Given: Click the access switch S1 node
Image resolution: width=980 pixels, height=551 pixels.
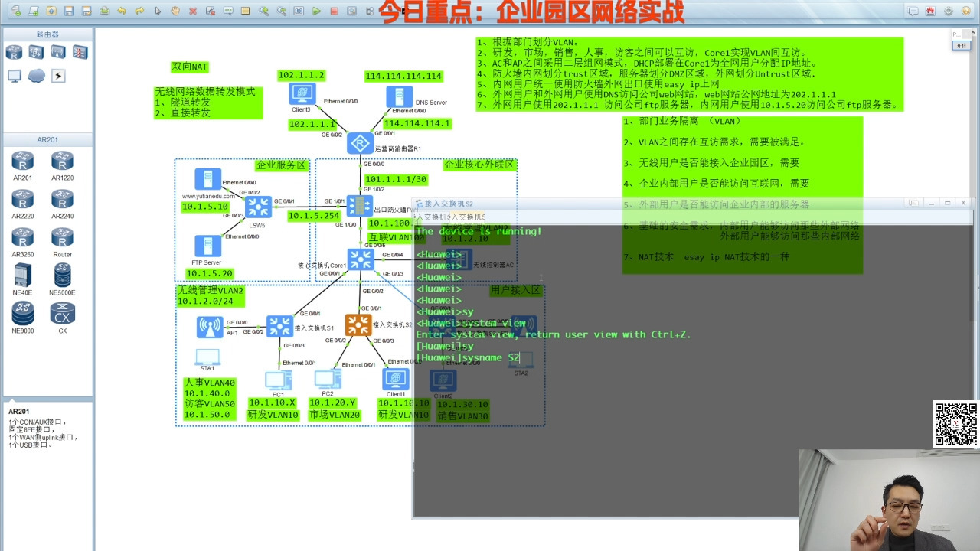Looking at the screenshot, I should click(x=279, y=325).
